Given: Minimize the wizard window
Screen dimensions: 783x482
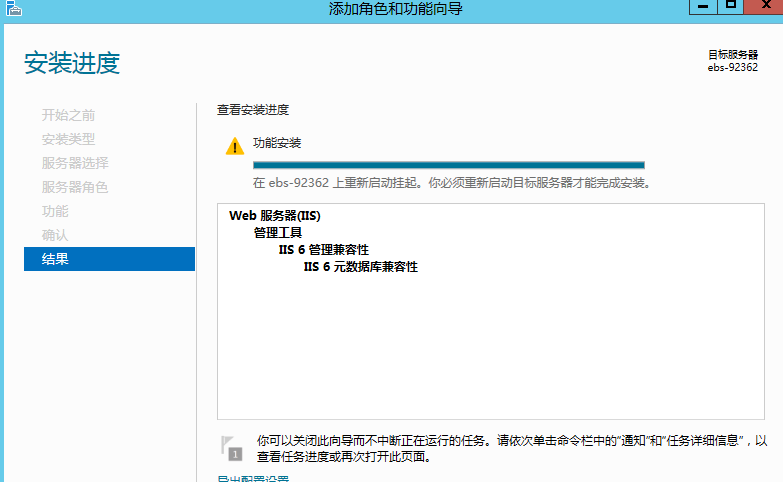Looking at the screenshot, I should point(703,6).
